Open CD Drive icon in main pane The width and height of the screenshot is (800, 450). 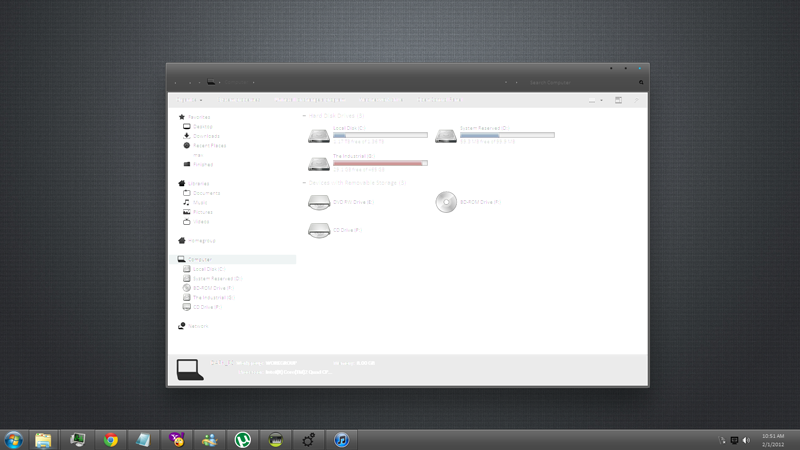tap(319, 231)
